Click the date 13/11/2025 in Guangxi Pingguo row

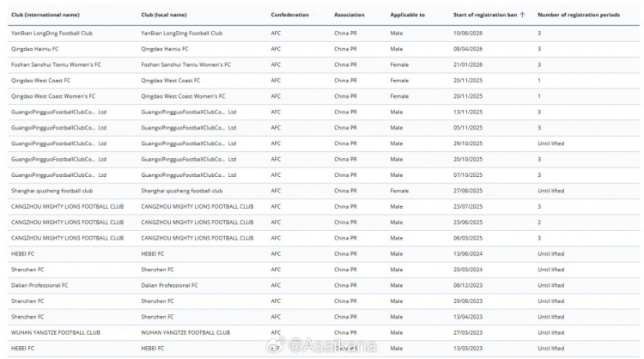click(x=468, y=113)
